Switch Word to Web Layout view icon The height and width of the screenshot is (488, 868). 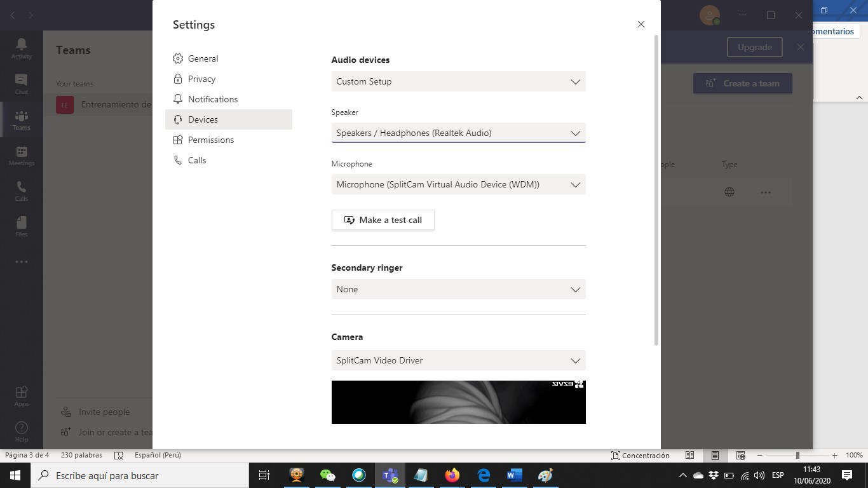[x=740, y=455]
